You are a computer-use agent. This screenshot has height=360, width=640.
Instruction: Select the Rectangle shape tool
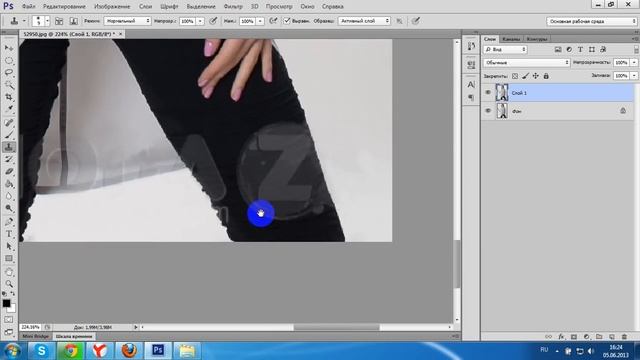(9, 258)
